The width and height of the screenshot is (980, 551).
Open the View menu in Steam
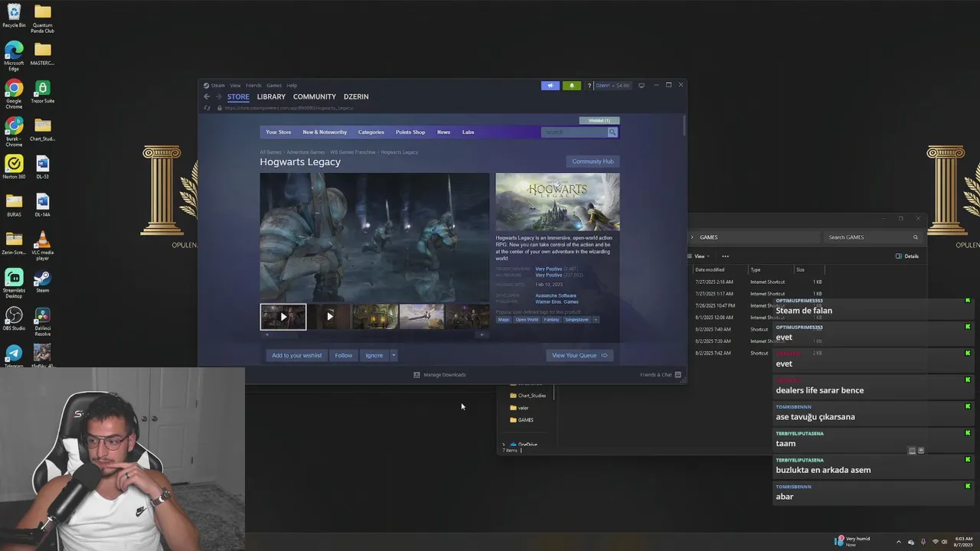pos(235,86)
